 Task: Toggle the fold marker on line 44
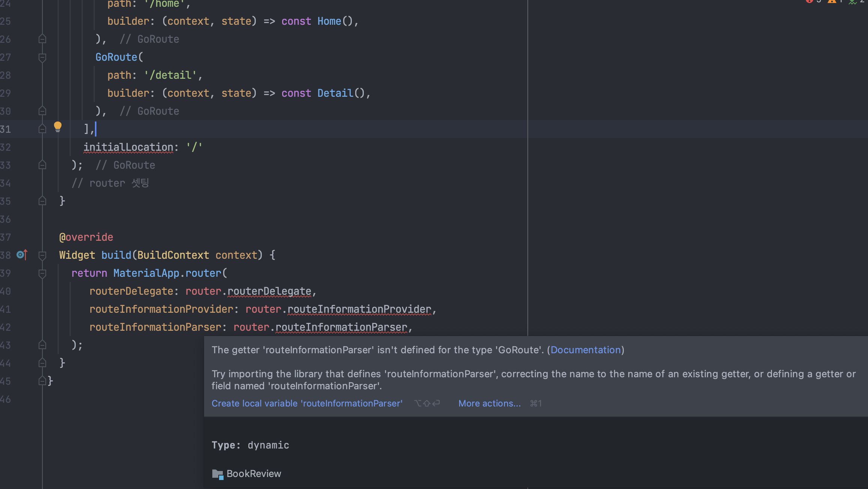(42, 363)
